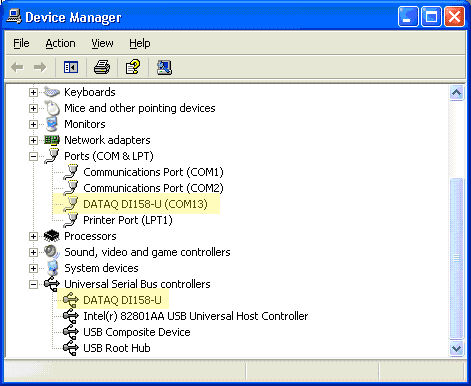
Task: Select Network adapters label text
Action: pos(107,140)
